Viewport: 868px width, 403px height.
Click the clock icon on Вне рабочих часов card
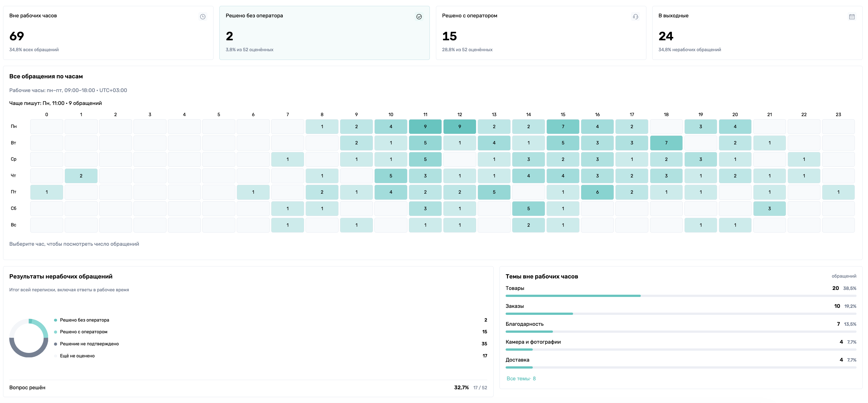click(x=203, y=17)
